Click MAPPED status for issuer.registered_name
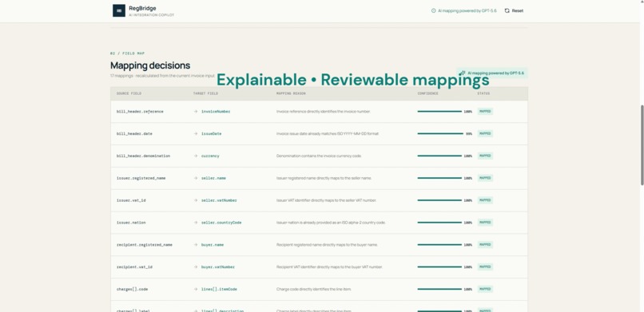 pos(485,178)
